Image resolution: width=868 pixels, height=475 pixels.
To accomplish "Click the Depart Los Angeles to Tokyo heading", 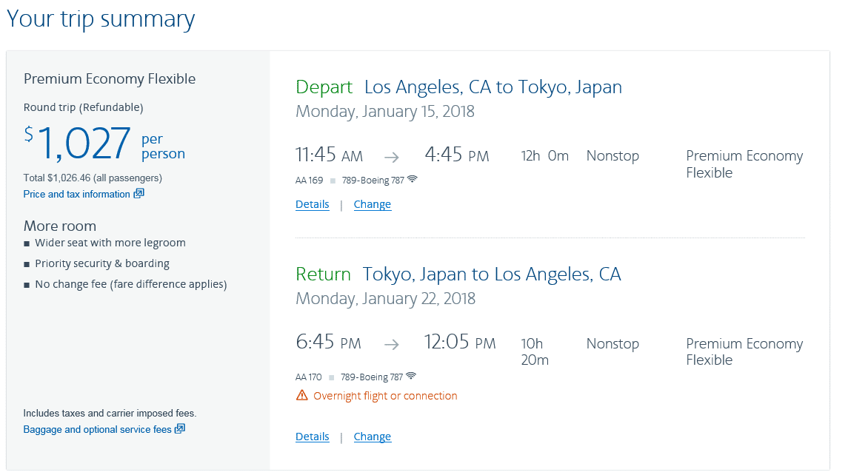I will pos(458,87).
